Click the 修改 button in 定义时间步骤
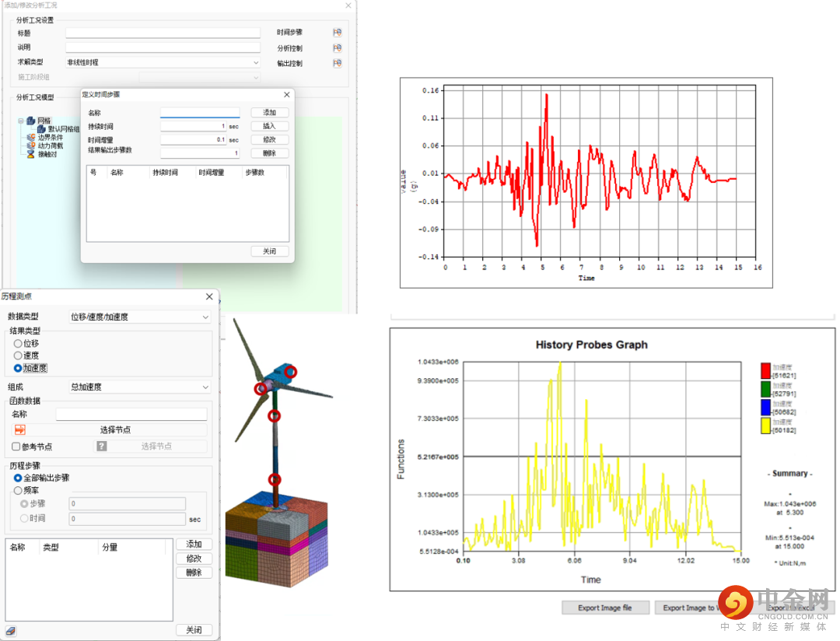840x641 pixels. (269, 139)
